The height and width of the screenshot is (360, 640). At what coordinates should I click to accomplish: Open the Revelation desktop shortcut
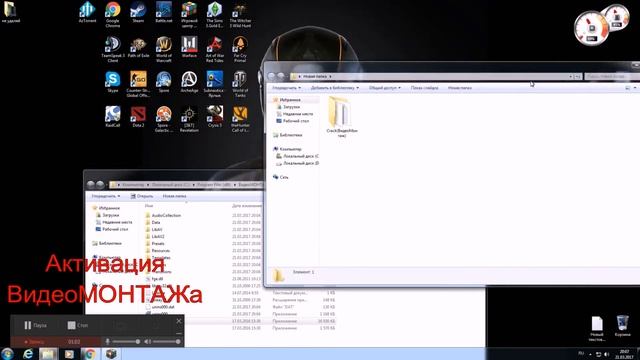(189, 119)
